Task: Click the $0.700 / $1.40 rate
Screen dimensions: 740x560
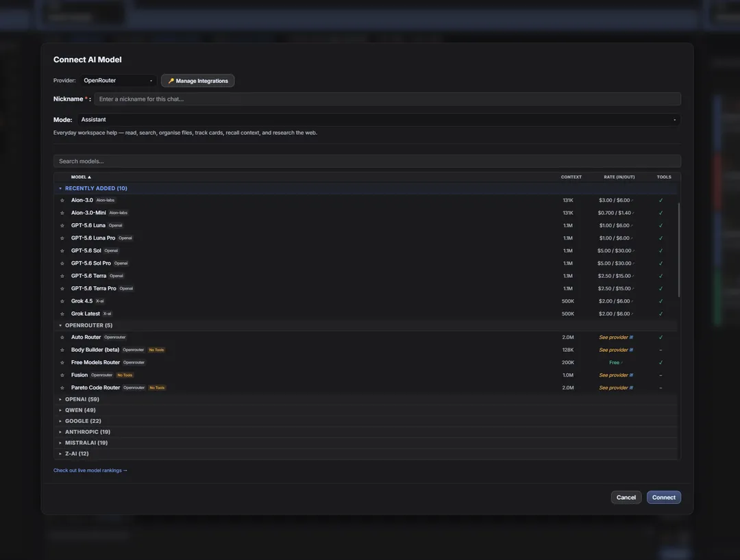Action: [614, 213]
